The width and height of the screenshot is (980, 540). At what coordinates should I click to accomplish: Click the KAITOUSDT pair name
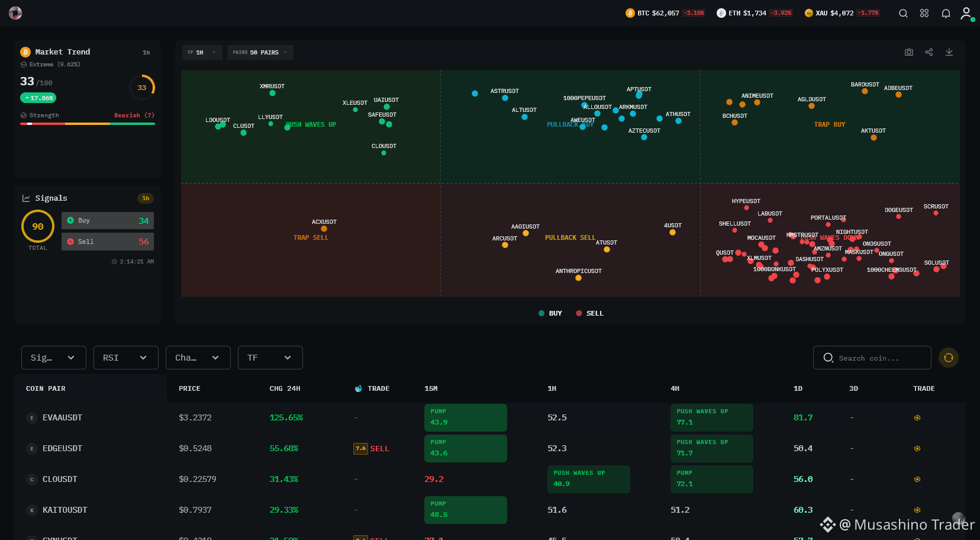tap(65, 510)
